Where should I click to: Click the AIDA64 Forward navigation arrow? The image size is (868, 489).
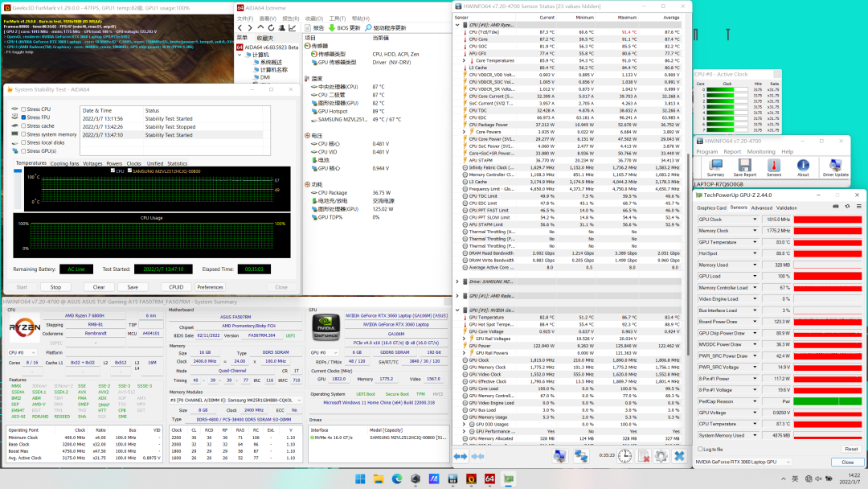click(x=250, y=27)
